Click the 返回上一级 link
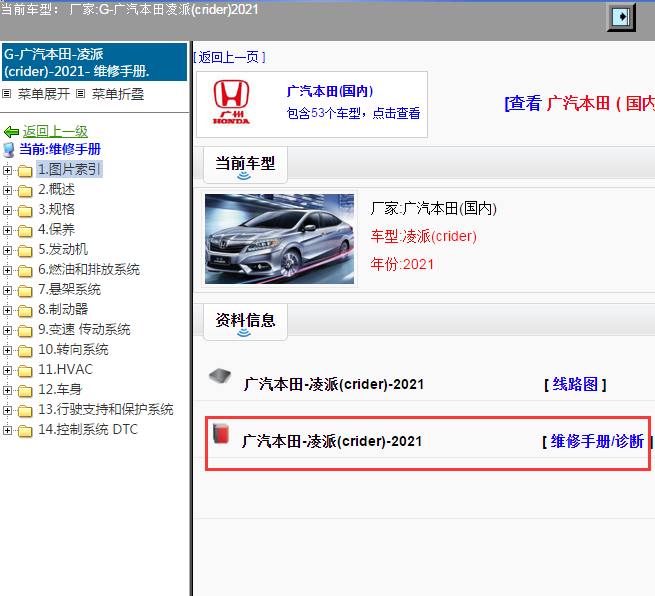 click(x=55, y=132)
